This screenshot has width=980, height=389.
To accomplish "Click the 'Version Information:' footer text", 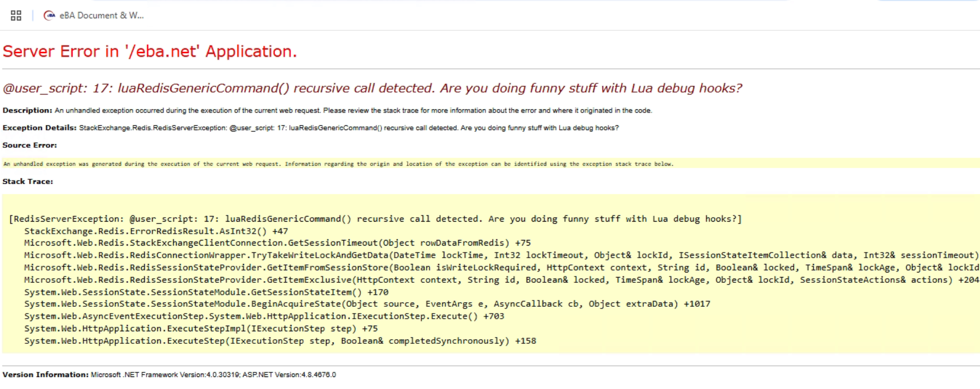I will coord(45,375).
